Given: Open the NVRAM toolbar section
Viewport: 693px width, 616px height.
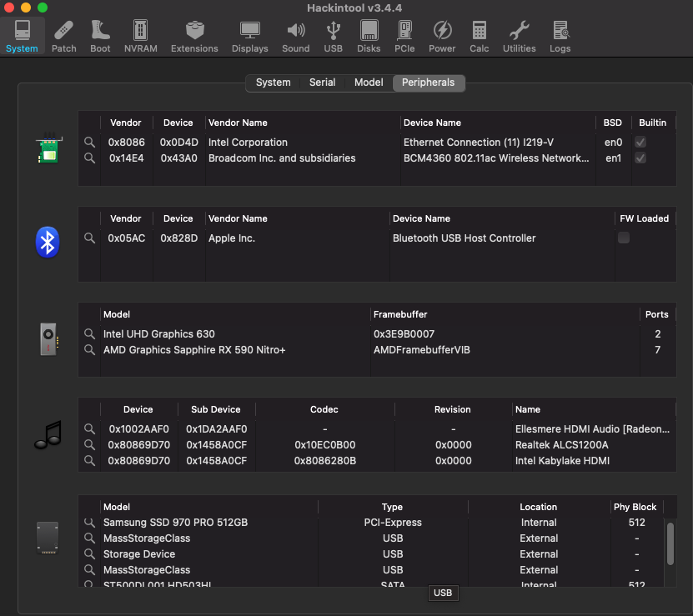Looking at the screenshot, I should pyautogui.click(x=141, y=36).
